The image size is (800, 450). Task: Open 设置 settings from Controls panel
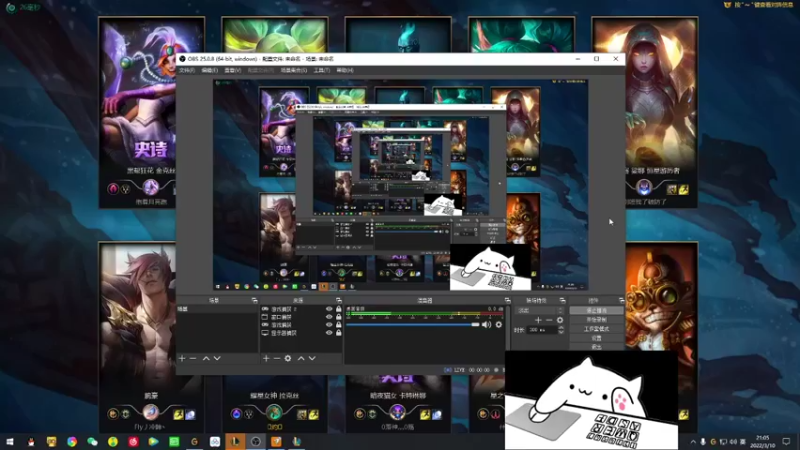(596, 338)
